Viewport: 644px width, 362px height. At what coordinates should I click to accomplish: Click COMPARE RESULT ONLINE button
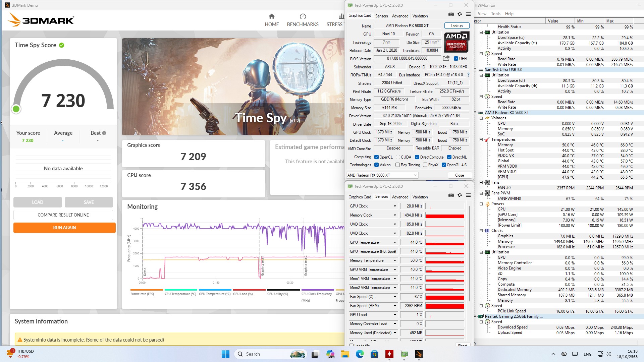63,215
